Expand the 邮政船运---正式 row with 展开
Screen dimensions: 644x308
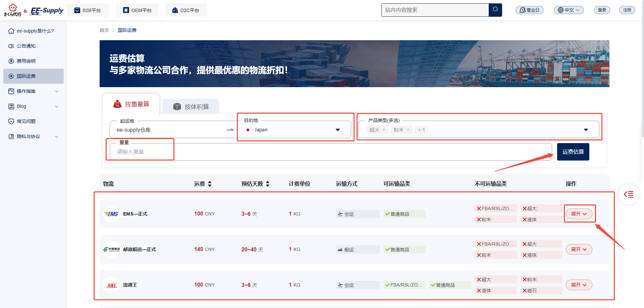(579, 249)
